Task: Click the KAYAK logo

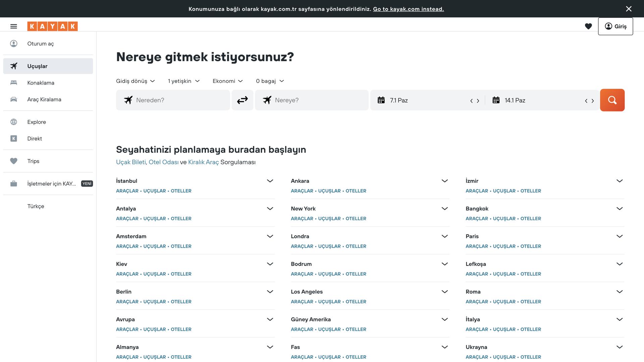Action: click(x=52, y=26)
